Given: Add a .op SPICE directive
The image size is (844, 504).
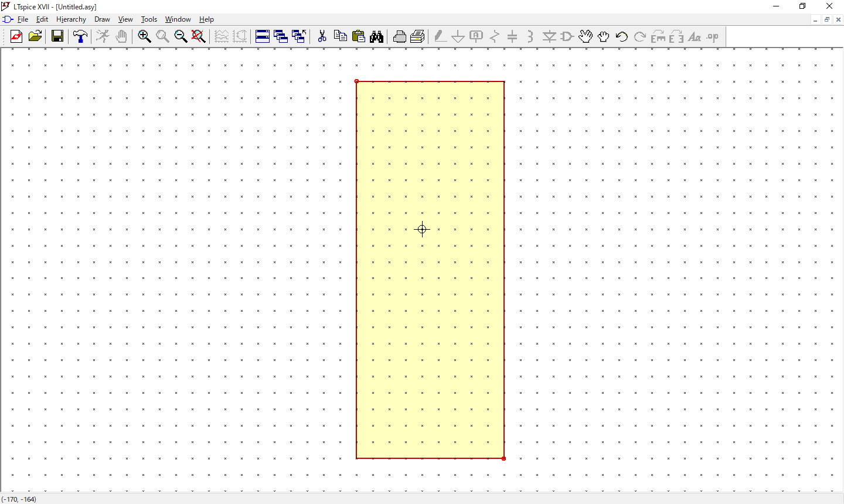Looking at the screenshot, I should pos(712,36).
